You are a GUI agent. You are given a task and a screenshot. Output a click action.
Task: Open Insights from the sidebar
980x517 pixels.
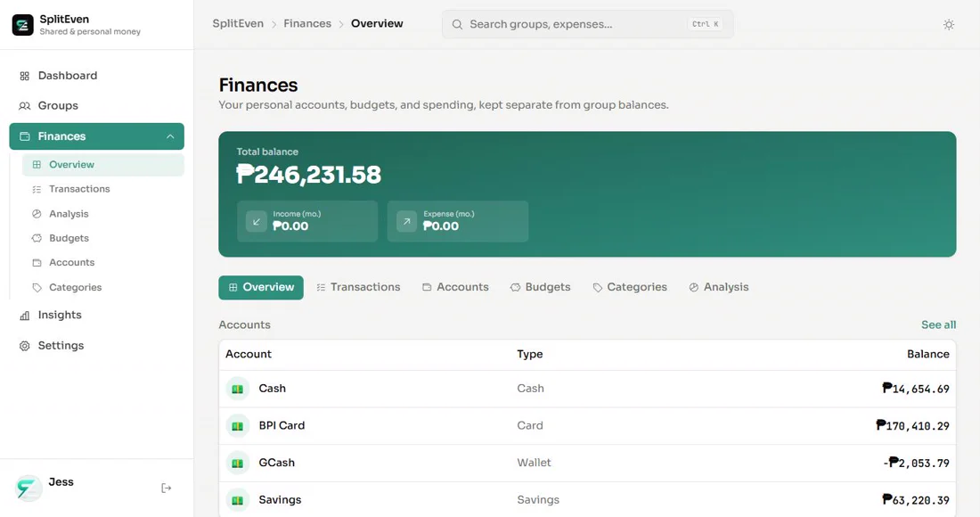pos(97,315)
